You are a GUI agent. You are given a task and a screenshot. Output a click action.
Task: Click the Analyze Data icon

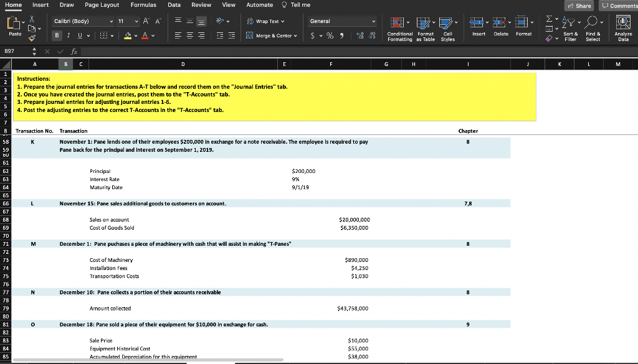(x=623, y=24)
